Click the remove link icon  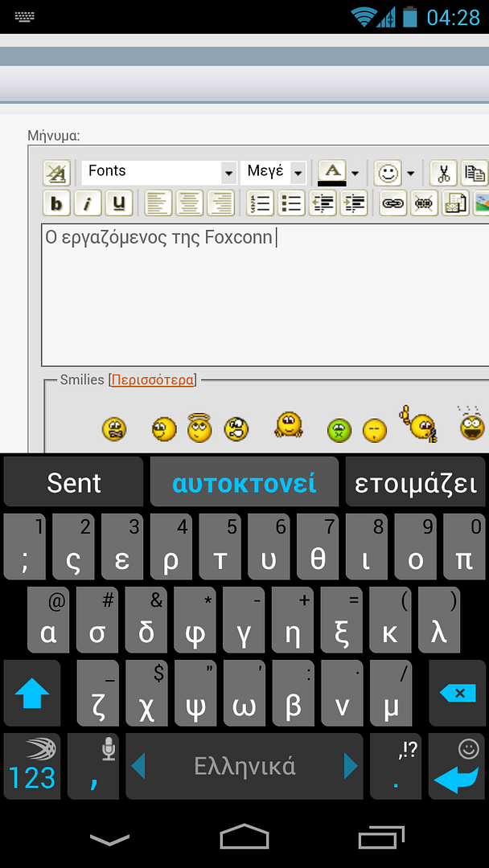coord(424,203)
